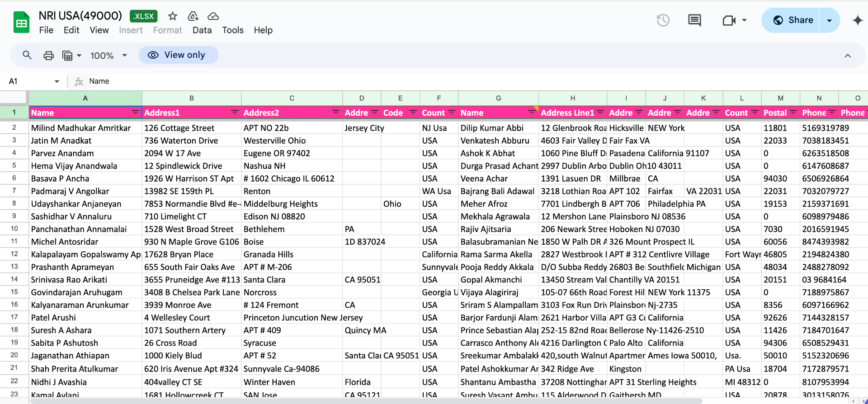Screen dimensions: 868x404
Task: Open filter on Name column A
Action: (x=135, y=112)
